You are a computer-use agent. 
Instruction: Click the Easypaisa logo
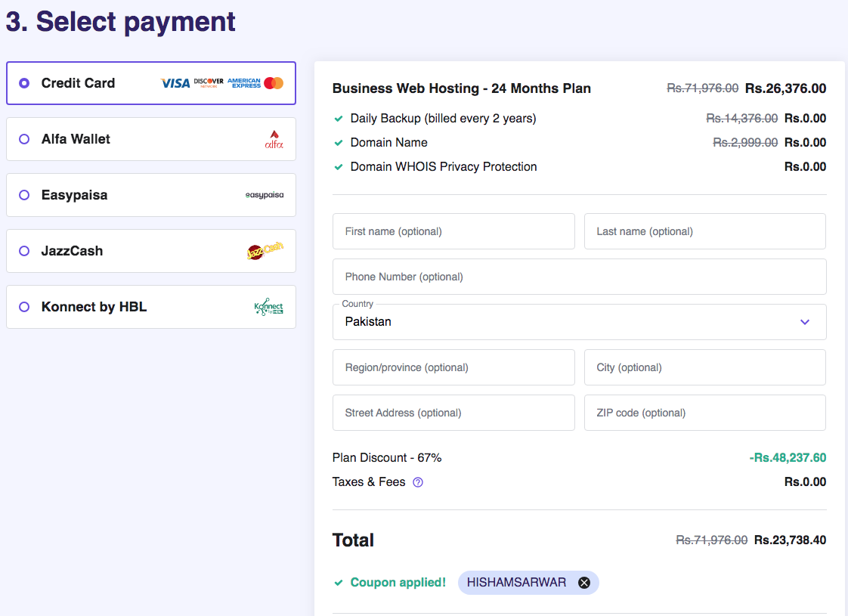265,195
